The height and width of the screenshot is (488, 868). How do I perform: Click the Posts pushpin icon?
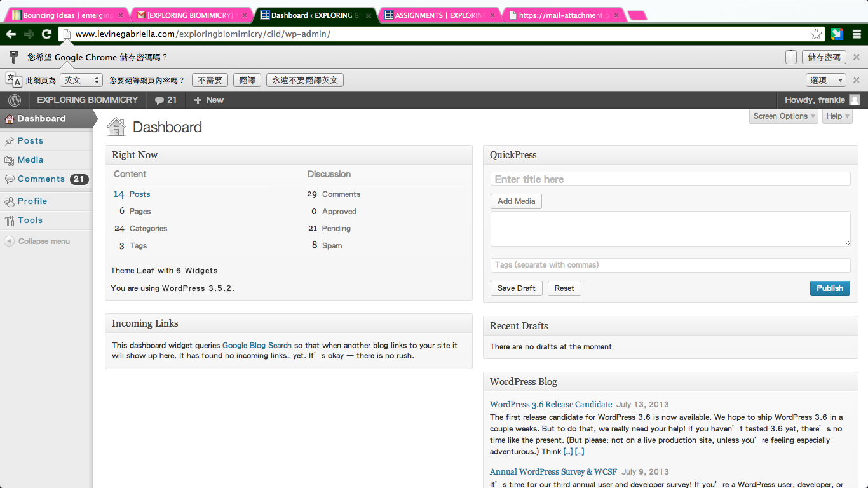click(x=9, y=141)
